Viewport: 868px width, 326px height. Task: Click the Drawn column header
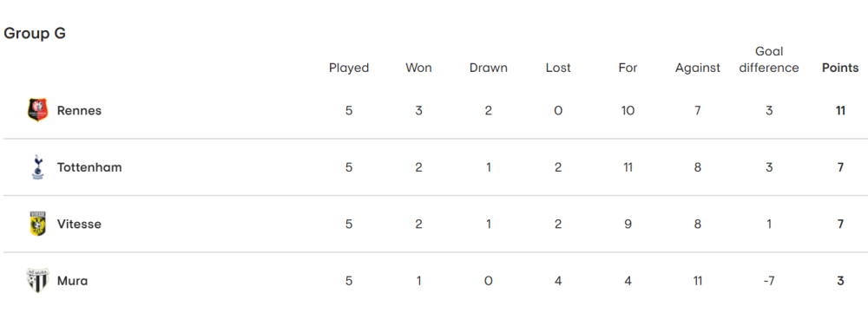[488, 68]
